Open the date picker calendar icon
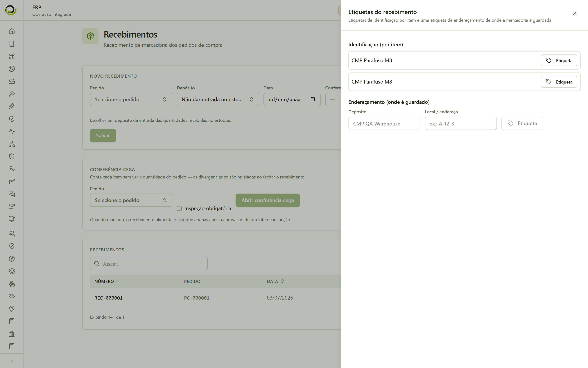The height and width of the screenshot is (368, 588). pyautogui.click(x=313, y=99)
